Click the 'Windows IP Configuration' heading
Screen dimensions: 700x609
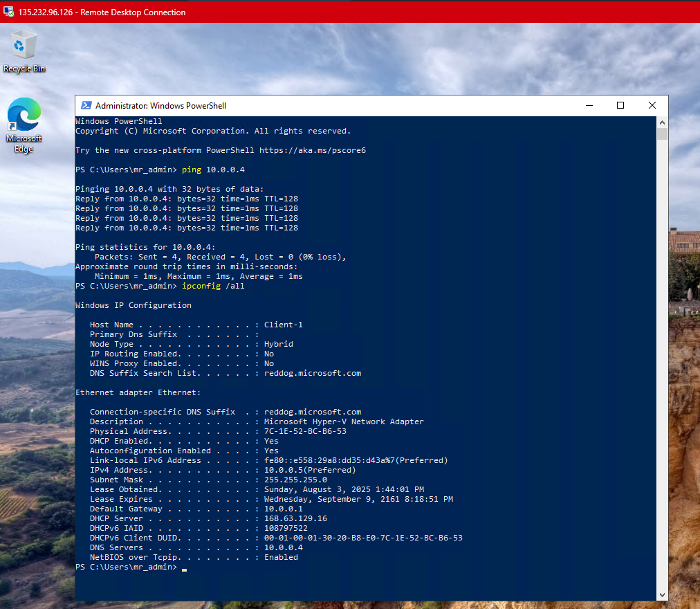point(133,306)
